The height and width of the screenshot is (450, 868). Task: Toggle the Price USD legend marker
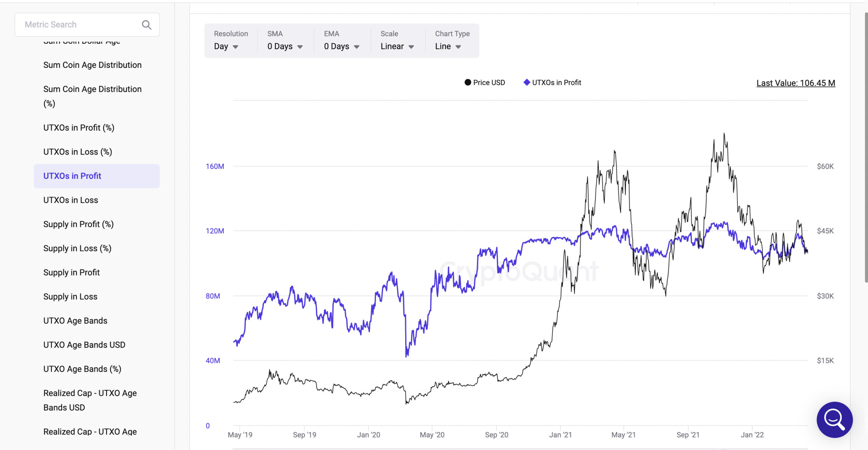coord(468,82)
